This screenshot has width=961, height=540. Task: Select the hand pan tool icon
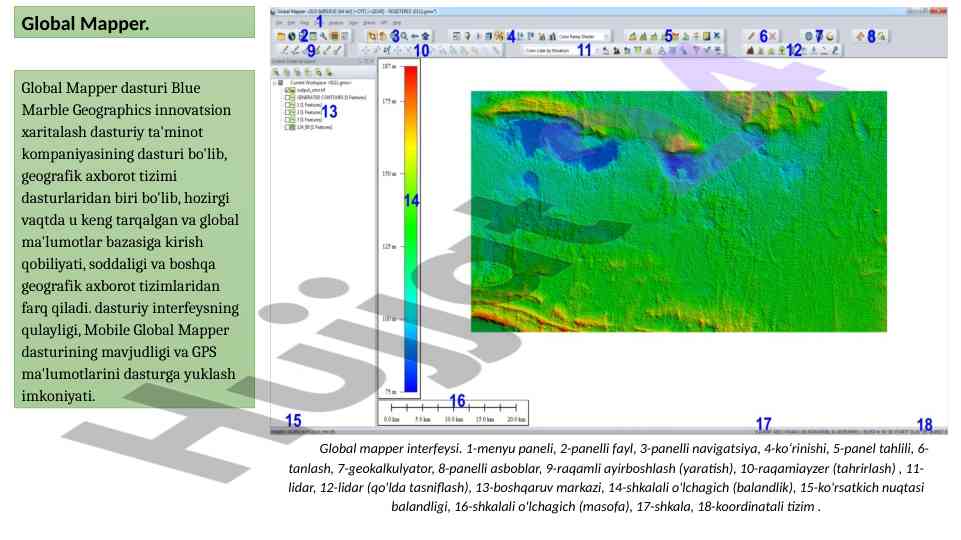point(382,36)
